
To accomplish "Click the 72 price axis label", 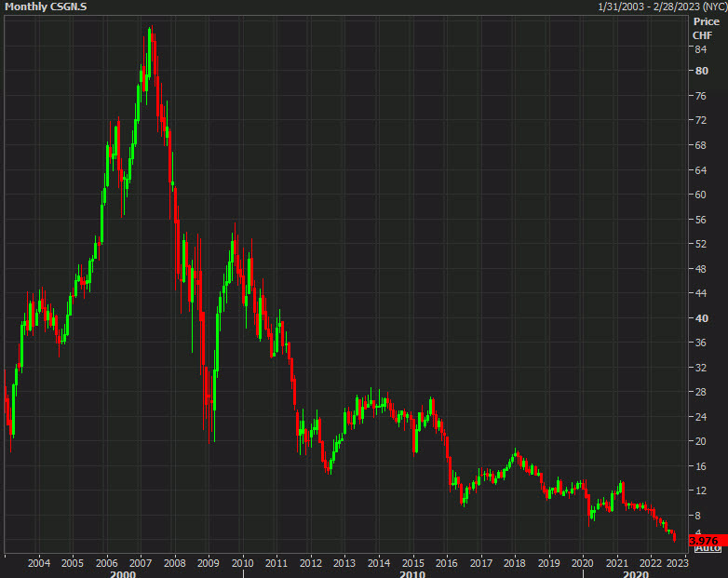I will tap(701, 120).
